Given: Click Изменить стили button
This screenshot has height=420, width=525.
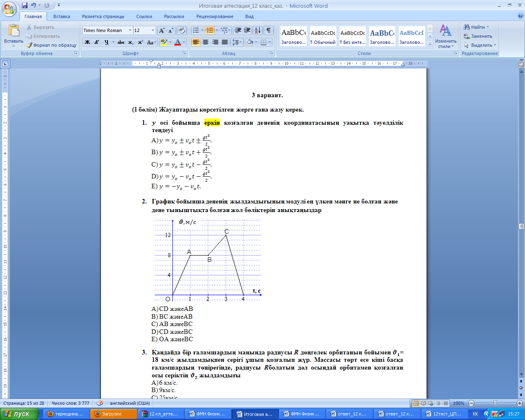Looking at the screenshot, I should [x=446, y=37].
